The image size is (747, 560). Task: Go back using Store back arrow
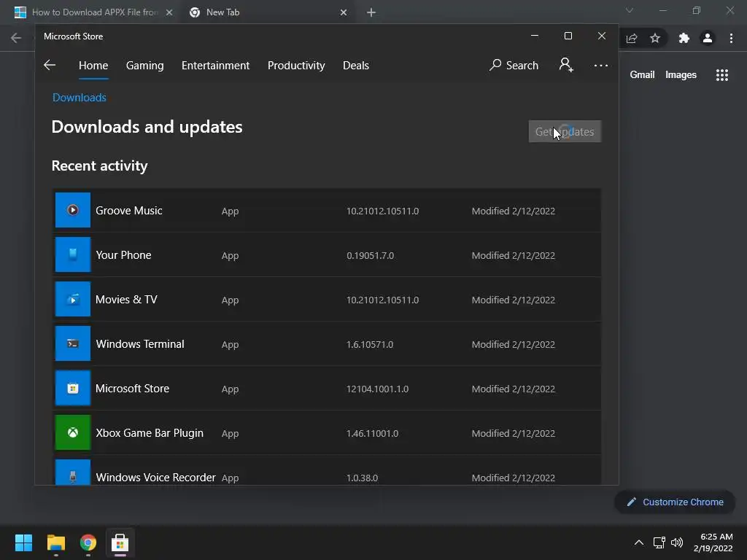(50, 65)
